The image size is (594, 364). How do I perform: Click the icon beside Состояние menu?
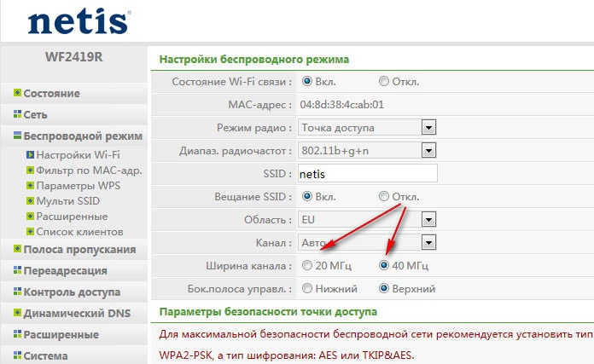17,93
